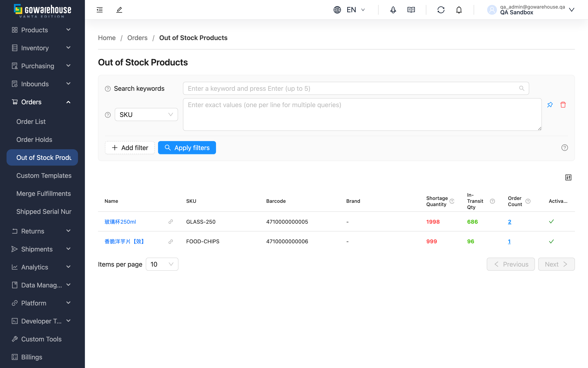
Task: Collapse the Orders menu
Action: (42, 102)
